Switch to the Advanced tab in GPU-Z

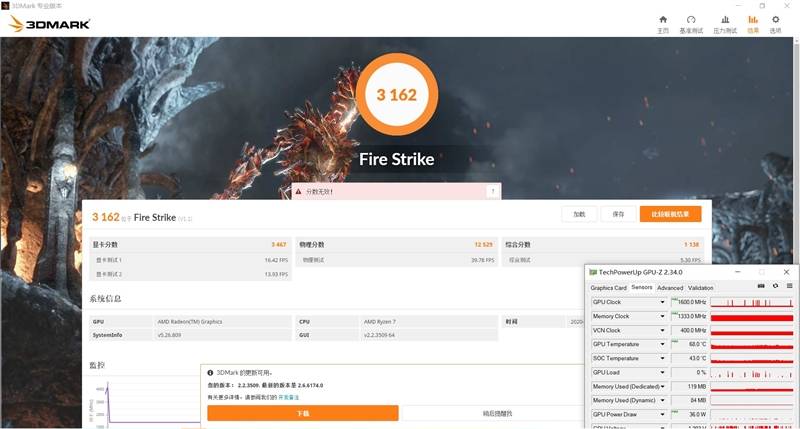(670, 287)
